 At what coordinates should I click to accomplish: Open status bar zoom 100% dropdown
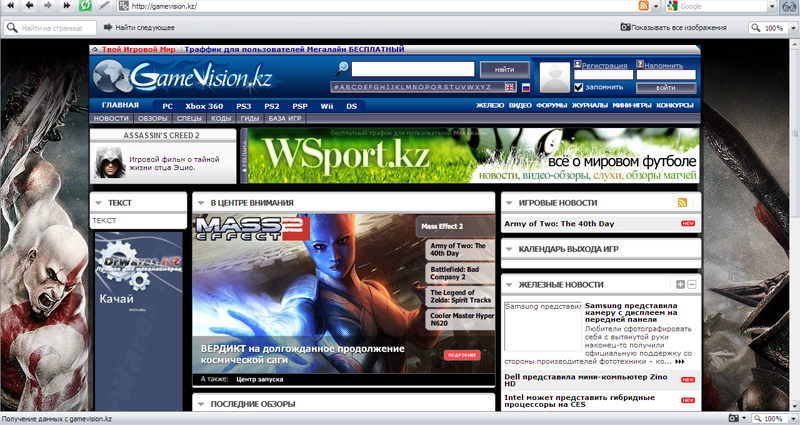pos(793,418)
